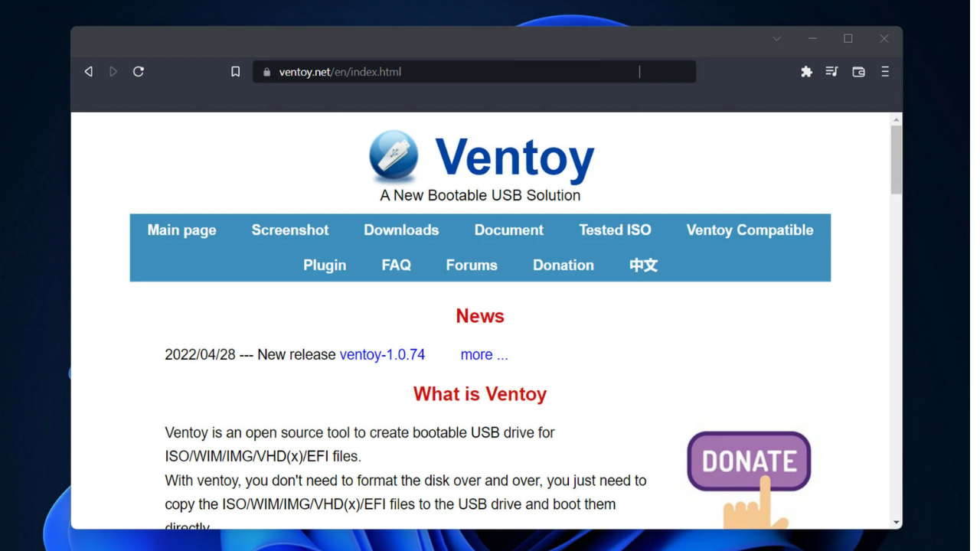
Task: Click the browser back arrow
Action: pos(89,72)
